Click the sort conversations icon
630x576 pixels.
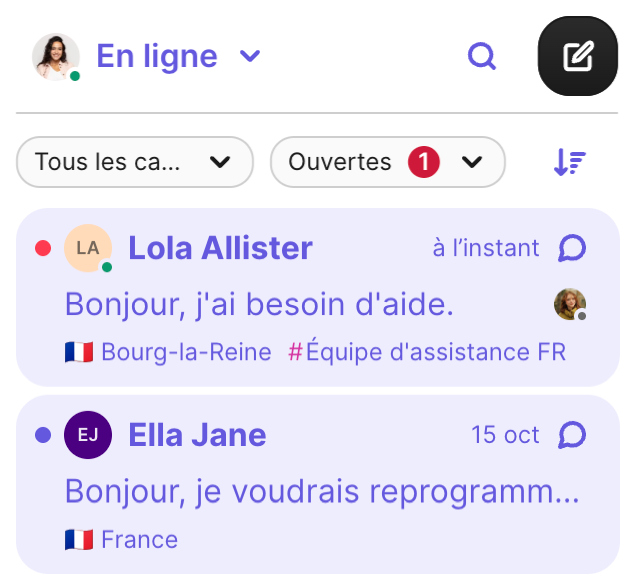(x=569, y=162)
